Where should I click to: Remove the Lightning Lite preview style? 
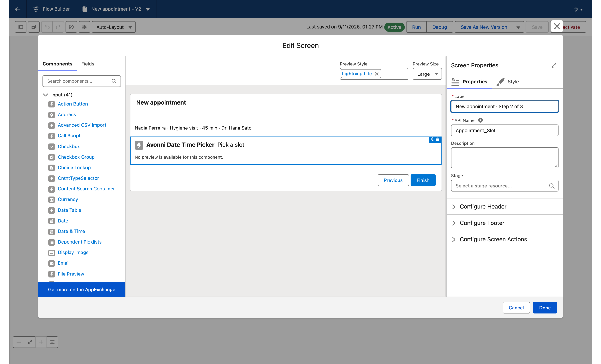[376, 74]
